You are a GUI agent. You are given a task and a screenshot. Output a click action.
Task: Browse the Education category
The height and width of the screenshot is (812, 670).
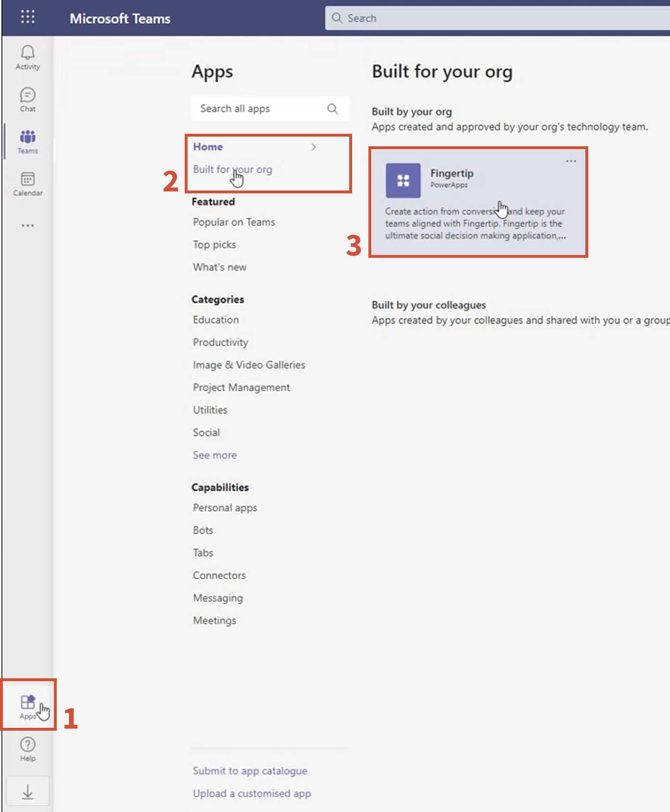pos(216,320)
